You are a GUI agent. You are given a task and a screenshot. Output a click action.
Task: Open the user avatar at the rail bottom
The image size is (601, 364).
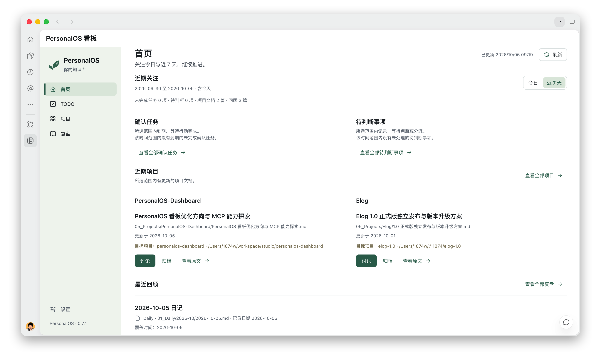click(x=30, y=326)
